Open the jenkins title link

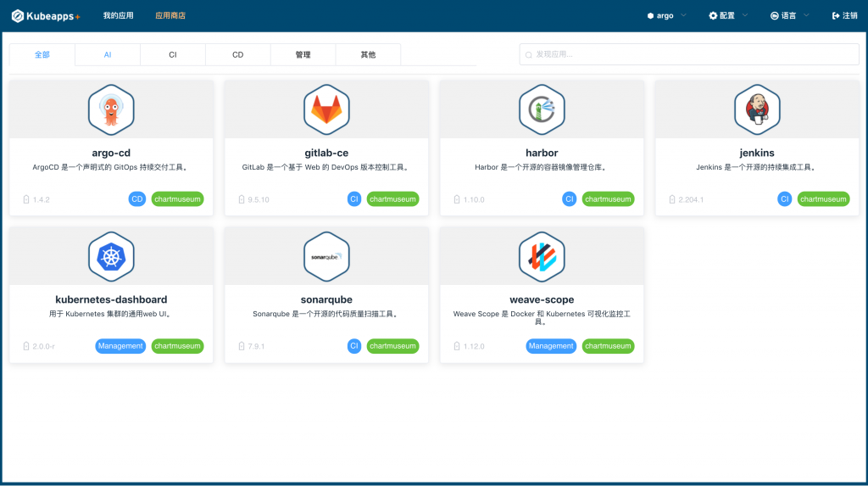[x=757, y=153]
